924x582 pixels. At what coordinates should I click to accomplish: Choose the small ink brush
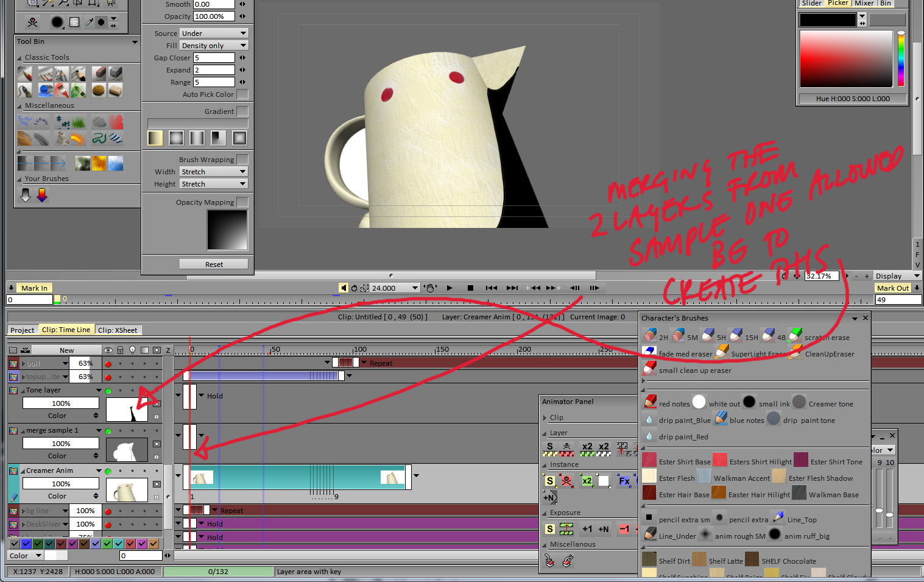tap(749, 402)
